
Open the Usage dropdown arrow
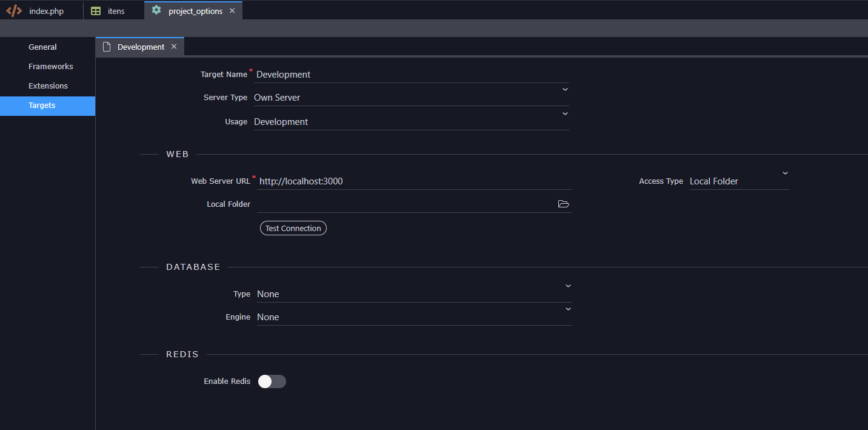(x=565, y=113)
